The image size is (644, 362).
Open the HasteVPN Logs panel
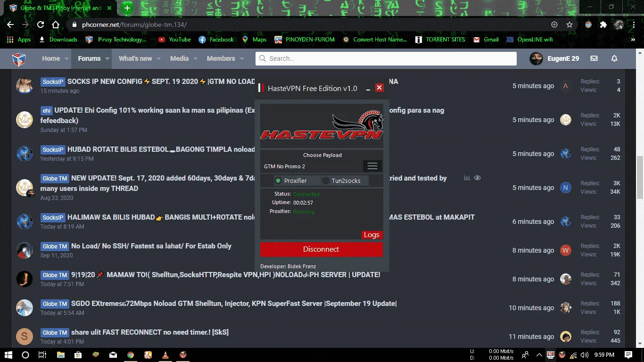[x=372, y=235]
